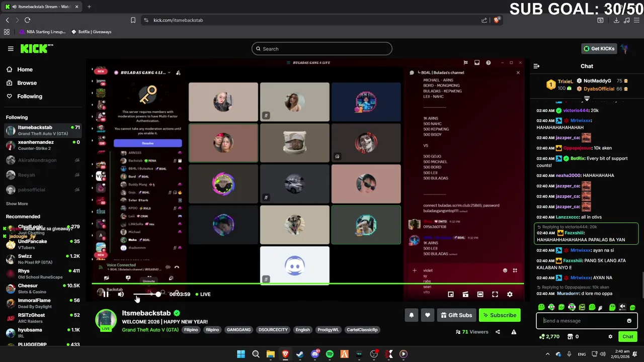Pause the live stream playback

[106, 294]
